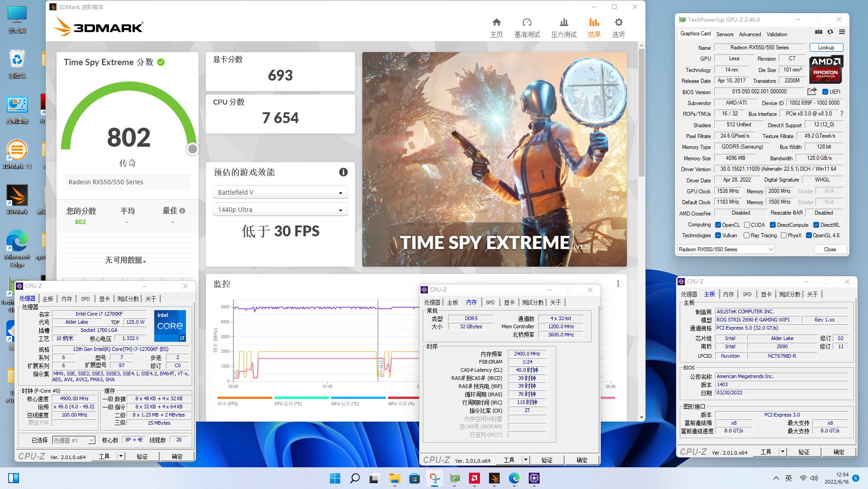Click teal CPU temperature legend bar
This screenshot has height=489, width=868.
click(x=301, y=398)
